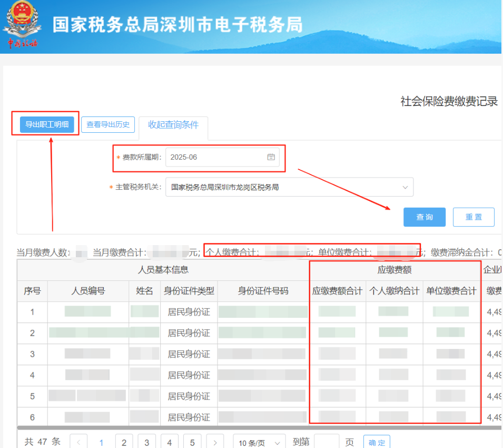Click the 个人缴纳合计 column header
The image size is (503, 448).
(x=394, y=291)
